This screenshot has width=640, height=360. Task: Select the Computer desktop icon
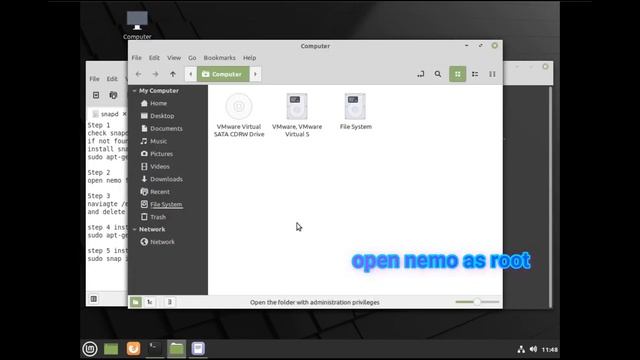[x=137, y=25]
